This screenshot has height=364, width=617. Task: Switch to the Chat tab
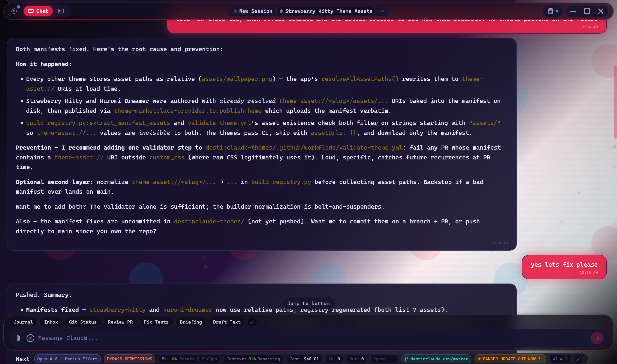[x=38, y=11]
